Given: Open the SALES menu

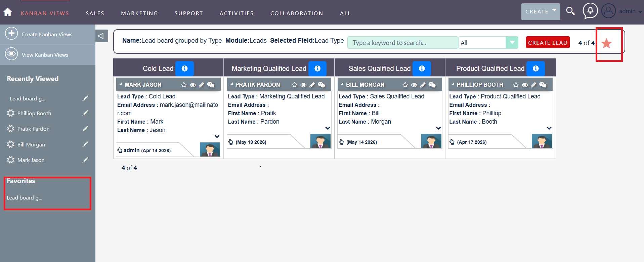Looking at the screenshot, I should pos(95,13).
